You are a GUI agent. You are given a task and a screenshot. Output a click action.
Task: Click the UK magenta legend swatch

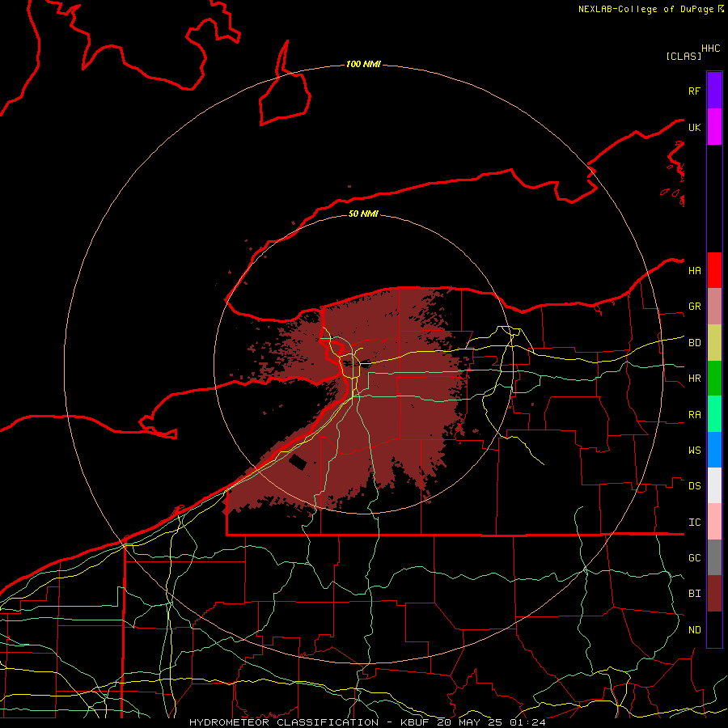tap(714, 127)
